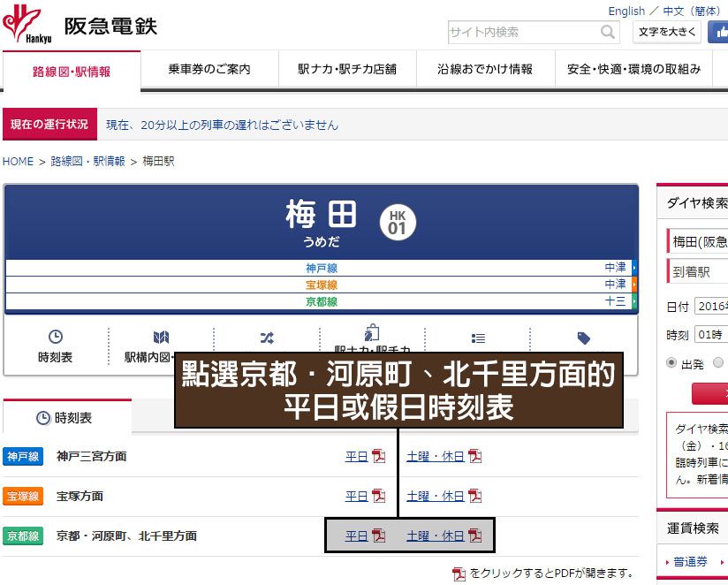
Task: Click the thumbs-up like button
Action: pos(718,32)
